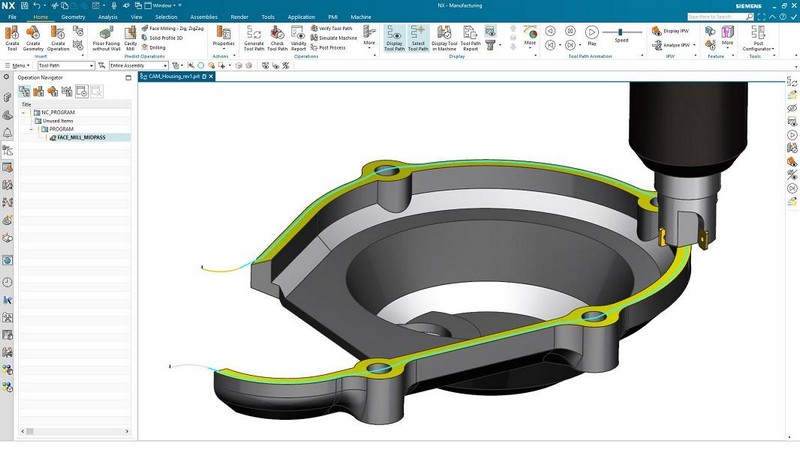Screen dimensions: 800x450
Task: Play the tool path animation
Action: [591, 35]
